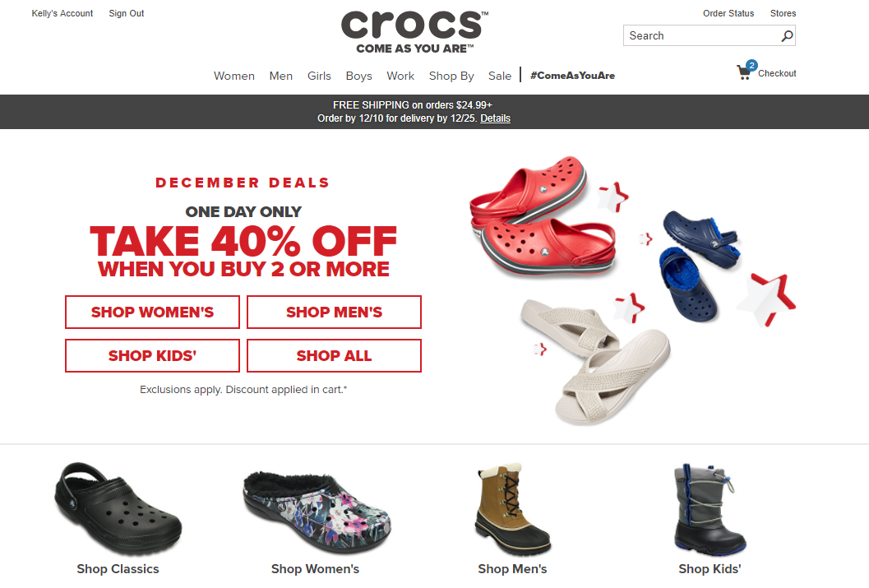The height and width of the screenshot is (588, 869).
Task: Open the Sale menu
Action: (x=499, y=76)
